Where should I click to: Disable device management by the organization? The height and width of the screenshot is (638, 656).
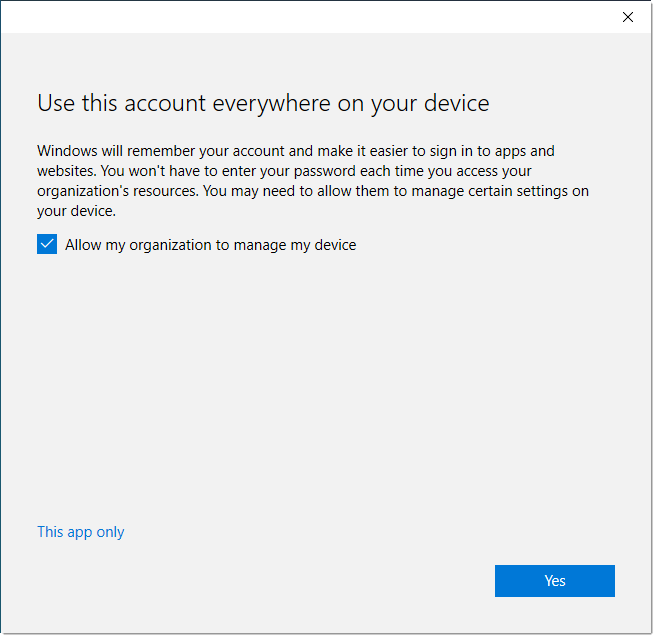[47, 244]
